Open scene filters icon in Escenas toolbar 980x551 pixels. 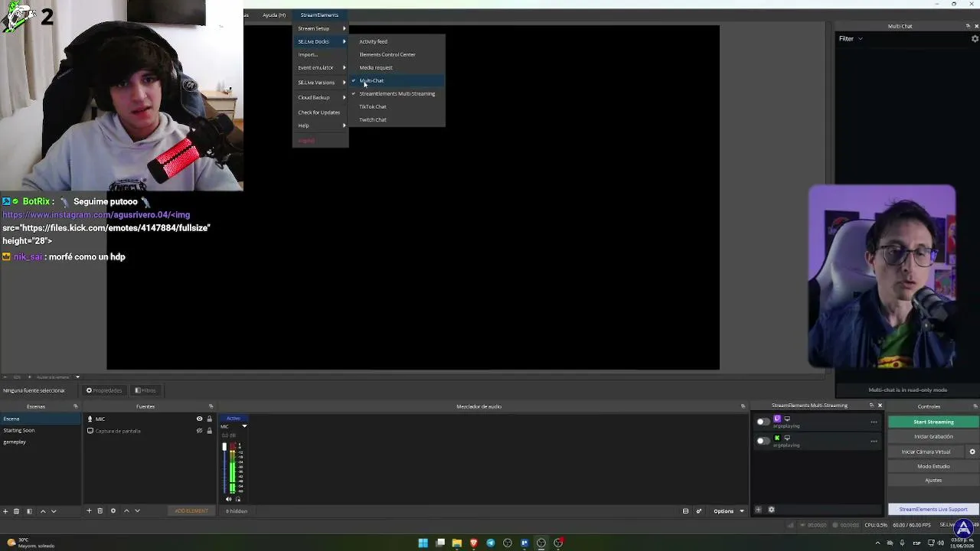[29, 511]
